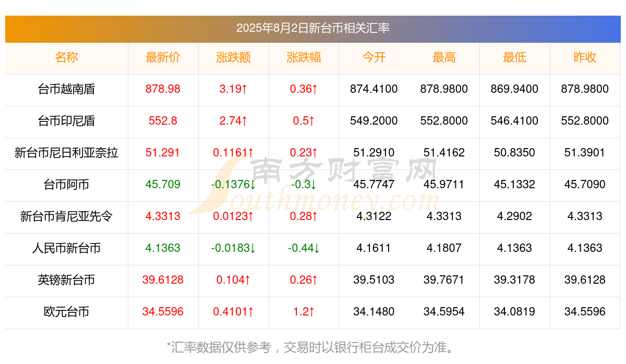Click change amount 0.0123↑
Viewport: 626px width, 364px height.
tap(234, 216)
